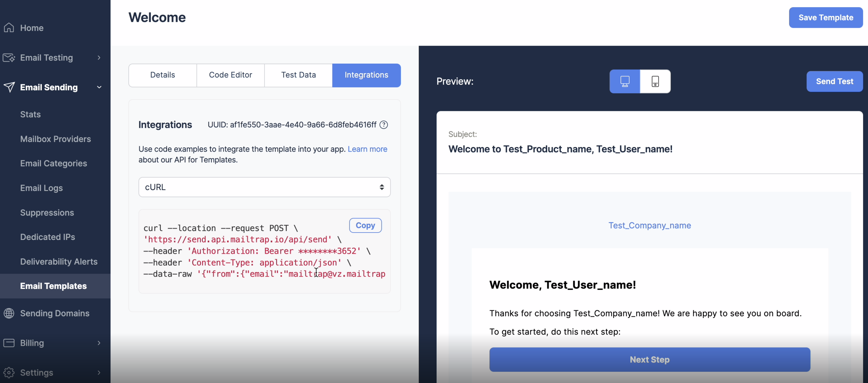Image resolution: width=868 pixels, height=383 pixels.
Task: Click the Email Sending paper plane icon
Action: (x=9, y=87)
